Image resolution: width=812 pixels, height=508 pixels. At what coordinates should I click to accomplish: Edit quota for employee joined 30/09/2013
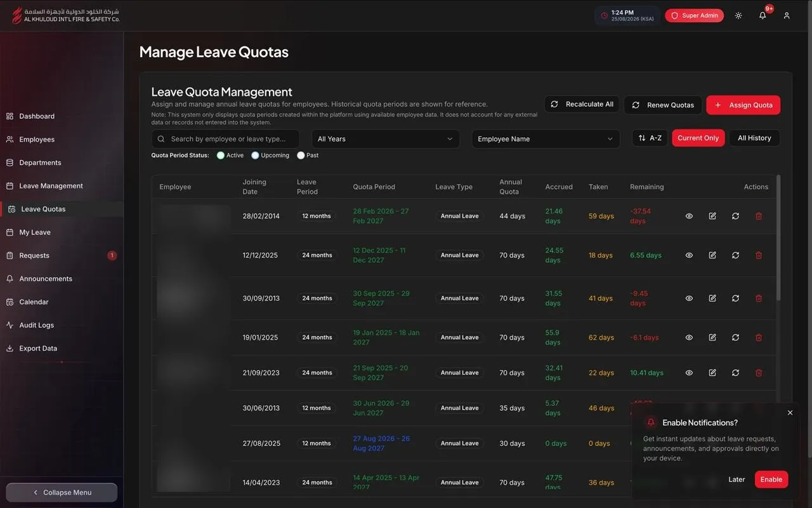[x=712, y=298]
